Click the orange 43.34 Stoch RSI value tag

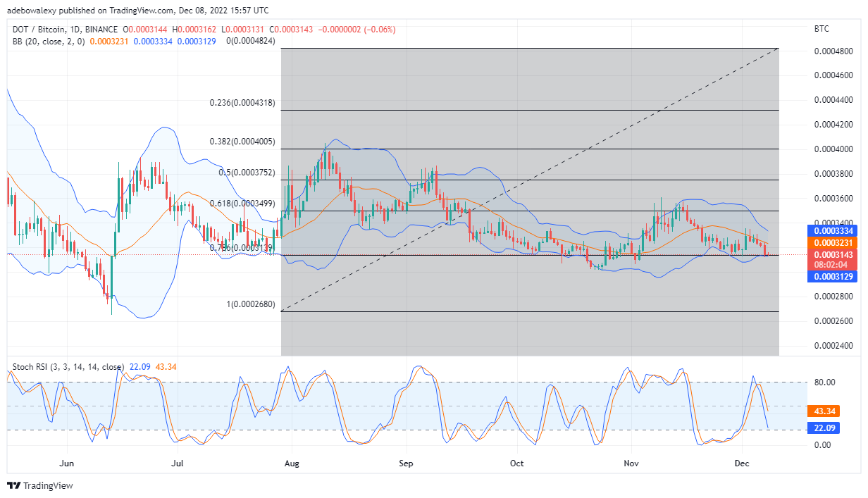[824, 410]
